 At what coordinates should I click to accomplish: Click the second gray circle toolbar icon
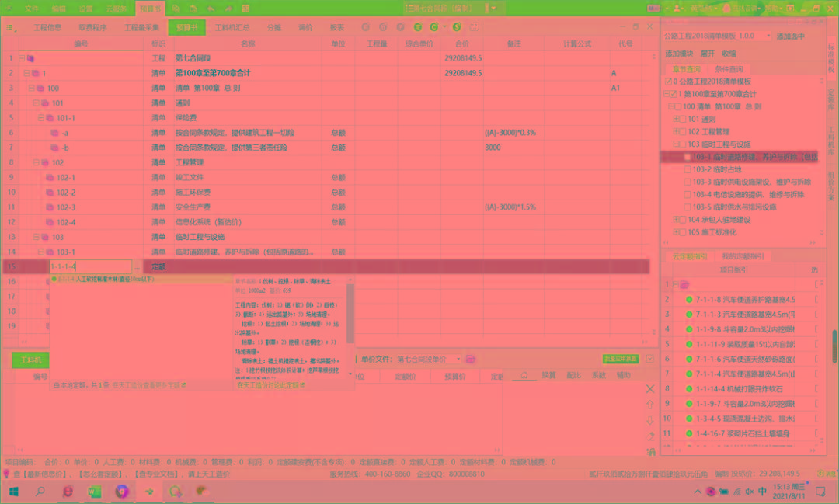(x=383, y=26)
